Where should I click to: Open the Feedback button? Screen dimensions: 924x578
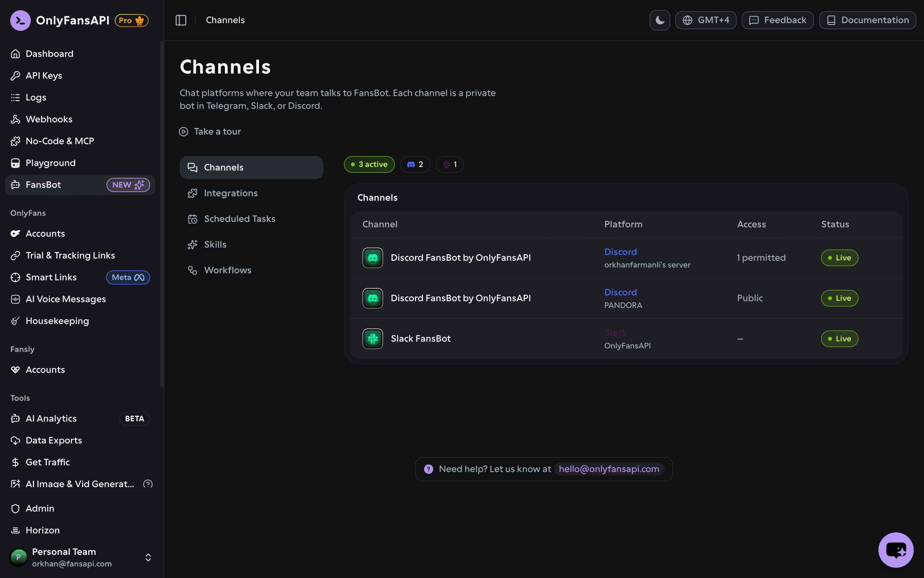click(777, 20)
